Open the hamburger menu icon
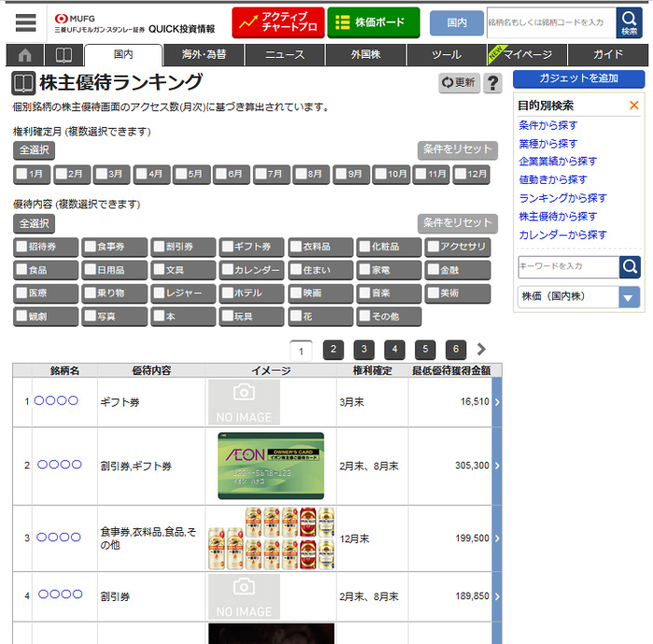This screenshot has height=644, width=653. pos(25,22)
